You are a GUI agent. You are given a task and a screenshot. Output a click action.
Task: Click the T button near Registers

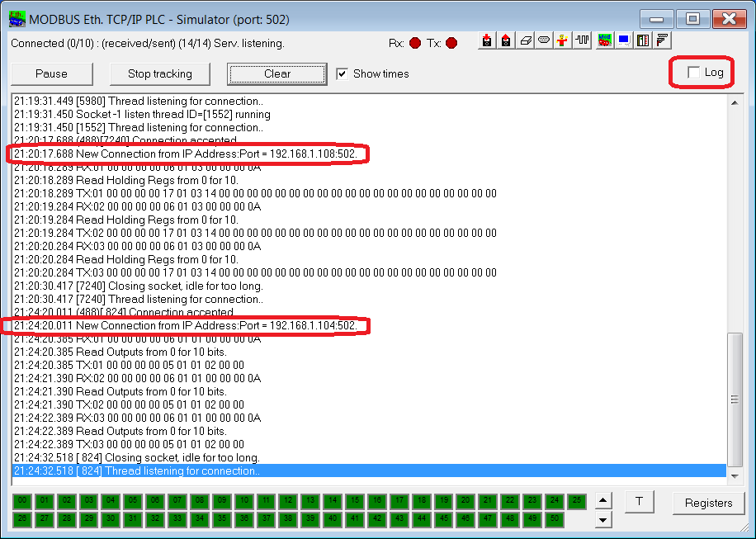(x=640, y=501)
